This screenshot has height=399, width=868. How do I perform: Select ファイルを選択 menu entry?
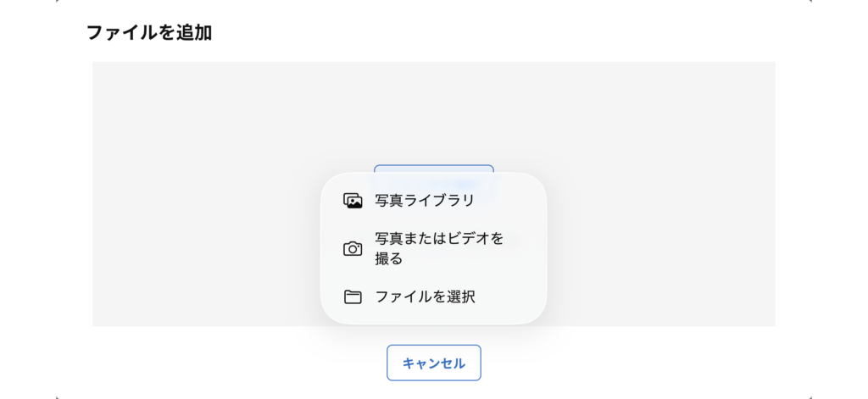pos(425,296)
